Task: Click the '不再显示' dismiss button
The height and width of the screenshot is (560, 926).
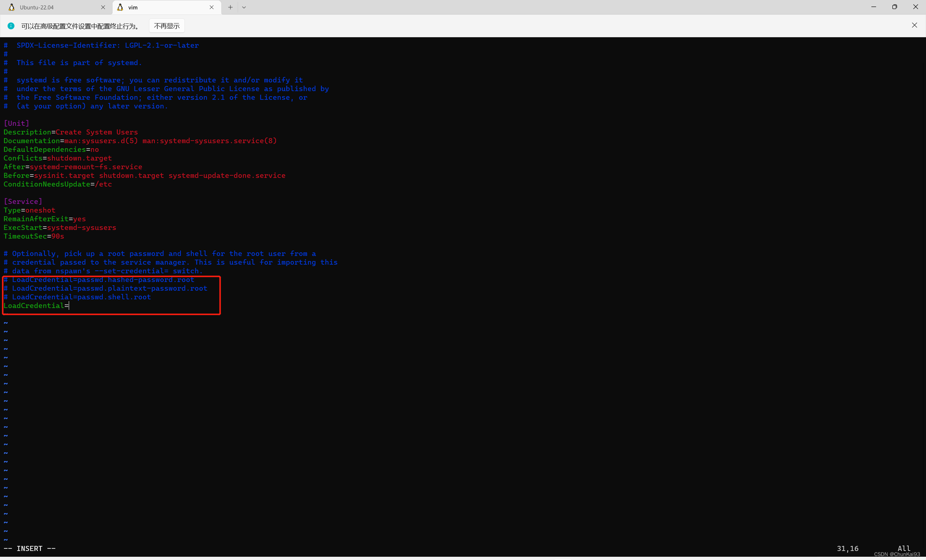Action: pos(164,26)
